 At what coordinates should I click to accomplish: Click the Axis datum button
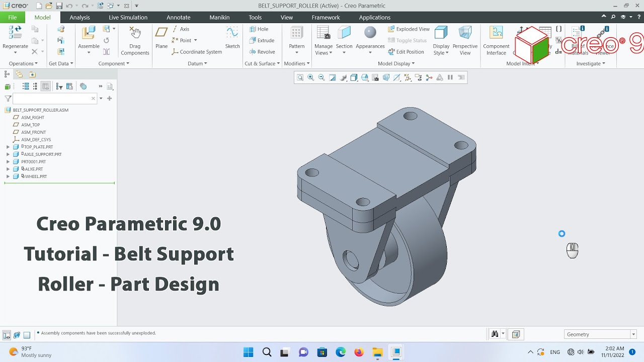pos(181,29)
